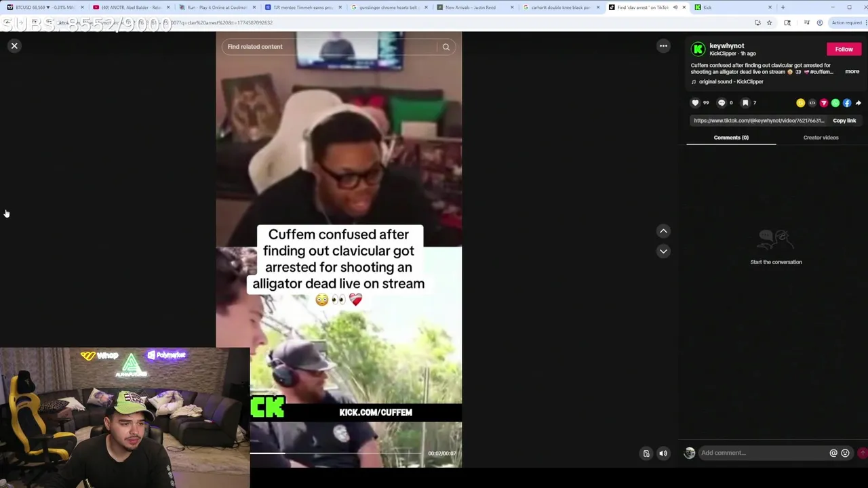The width and height of the screenshot is (868, 488).
Task: Switch to the Run - Play it Online tab
Action: (217, 7)
